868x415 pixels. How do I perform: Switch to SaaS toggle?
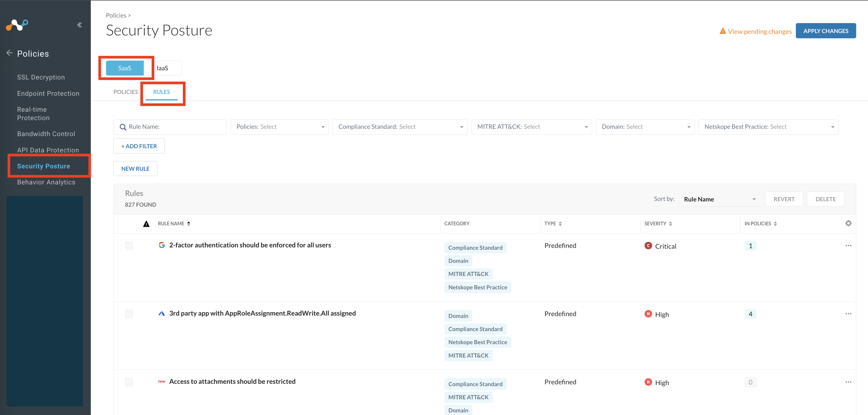click(x=125, y=68)
